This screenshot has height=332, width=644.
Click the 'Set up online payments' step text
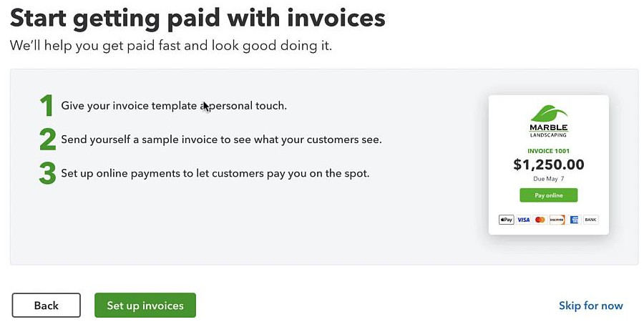click(x=215, y=173)
